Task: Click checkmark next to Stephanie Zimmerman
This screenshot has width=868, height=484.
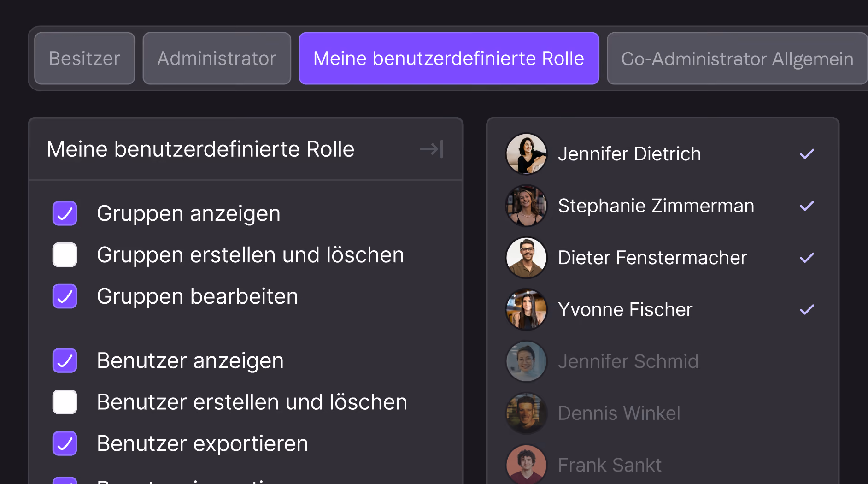Action: click(807, 206)
